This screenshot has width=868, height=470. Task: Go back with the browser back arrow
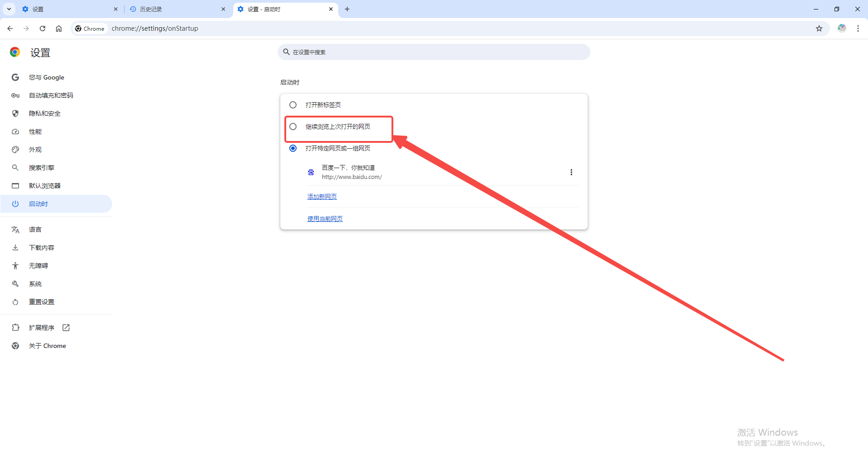[10, 28]
